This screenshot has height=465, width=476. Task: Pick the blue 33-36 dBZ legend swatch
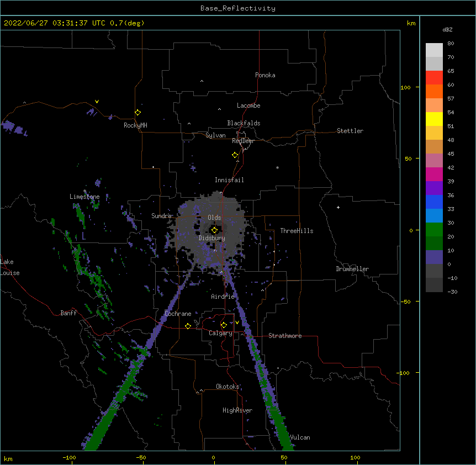[434, 202]
